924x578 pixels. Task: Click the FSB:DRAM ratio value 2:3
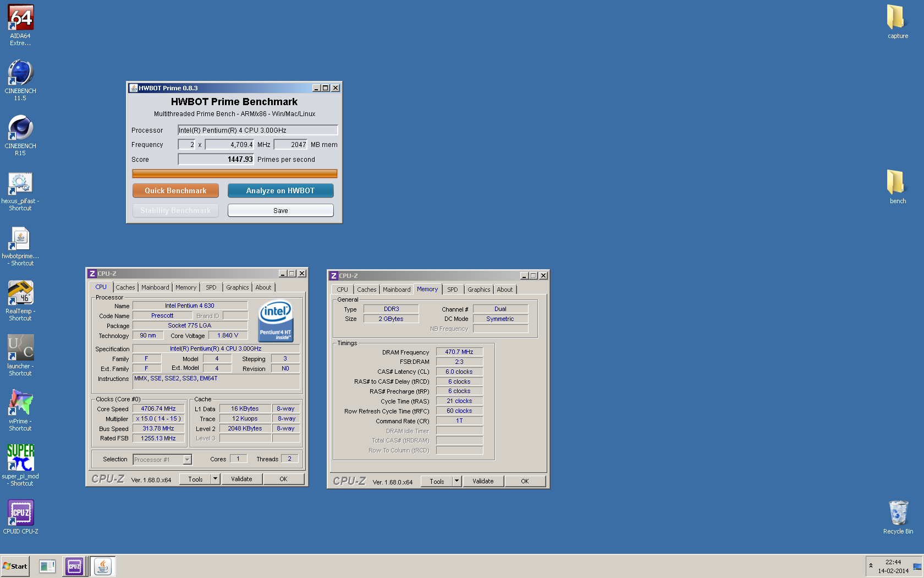pos(459,362)
